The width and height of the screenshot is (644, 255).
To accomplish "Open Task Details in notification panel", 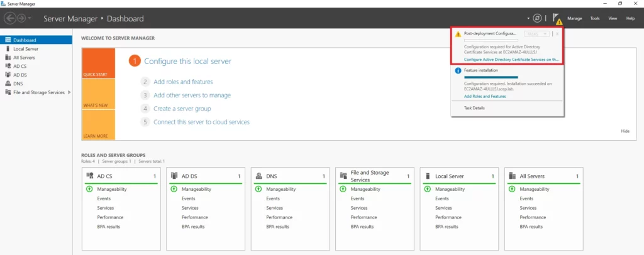I will coord(474,108).
